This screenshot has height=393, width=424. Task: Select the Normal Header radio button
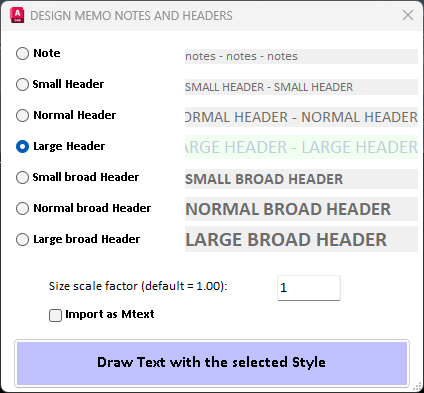click(22, 115)
